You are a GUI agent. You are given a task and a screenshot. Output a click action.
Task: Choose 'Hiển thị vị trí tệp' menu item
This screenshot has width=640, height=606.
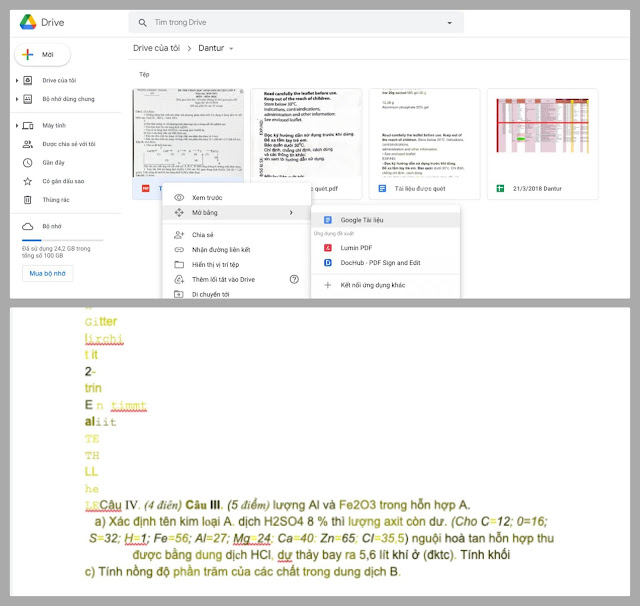coord(236,265)
